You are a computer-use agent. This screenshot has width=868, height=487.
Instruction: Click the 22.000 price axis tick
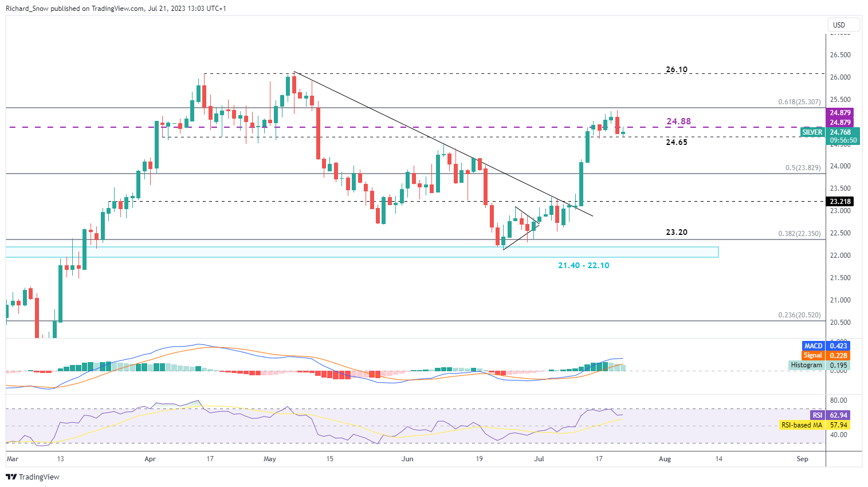[840, 256]
